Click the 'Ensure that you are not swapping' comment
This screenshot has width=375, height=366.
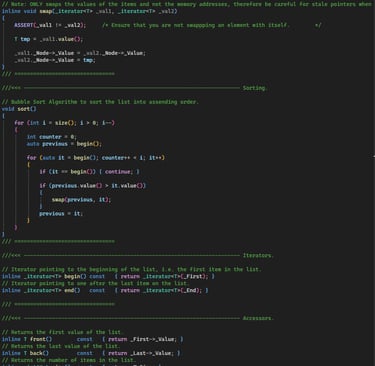(x=212, y=25)
